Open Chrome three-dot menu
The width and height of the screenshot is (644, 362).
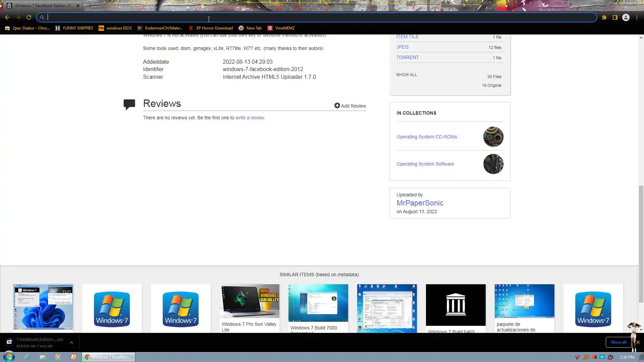[x=637, y=17]
